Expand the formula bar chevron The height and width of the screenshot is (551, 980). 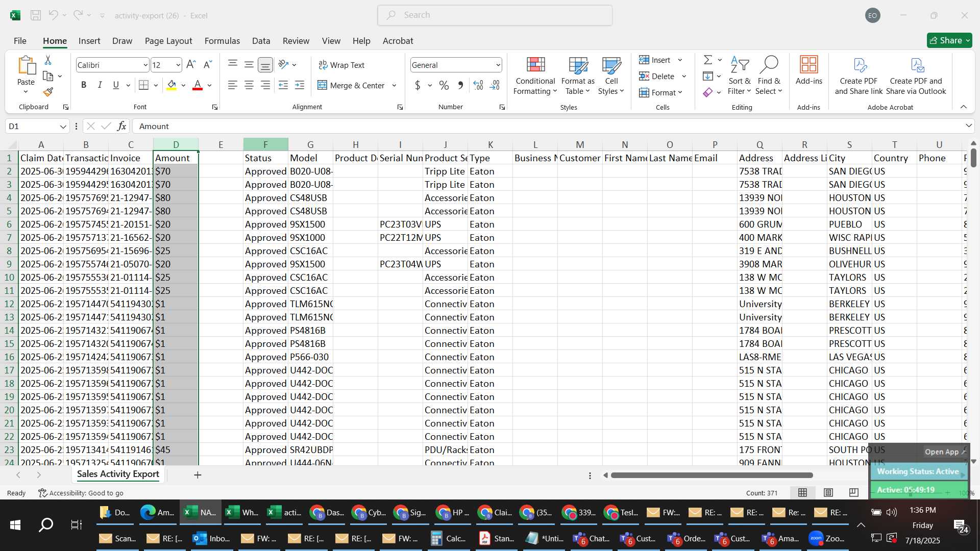[x=968, y=126]
